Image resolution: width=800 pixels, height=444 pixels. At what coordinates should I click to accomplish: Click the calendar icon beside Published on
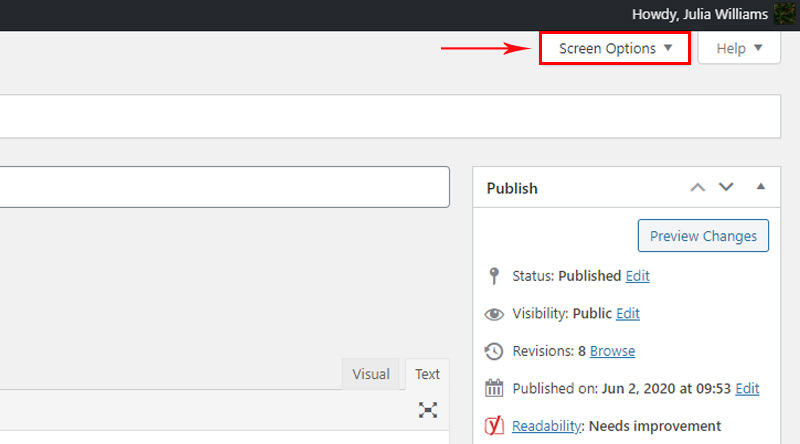pyautogui.click(x=494, y=388)
